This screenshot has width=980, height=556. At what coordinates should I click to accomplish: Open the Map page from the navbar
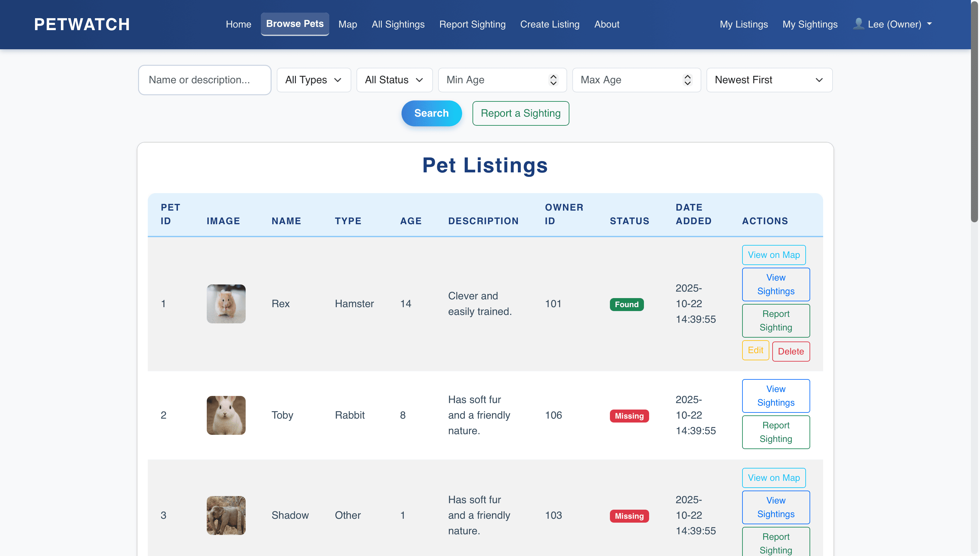point(347,24)
